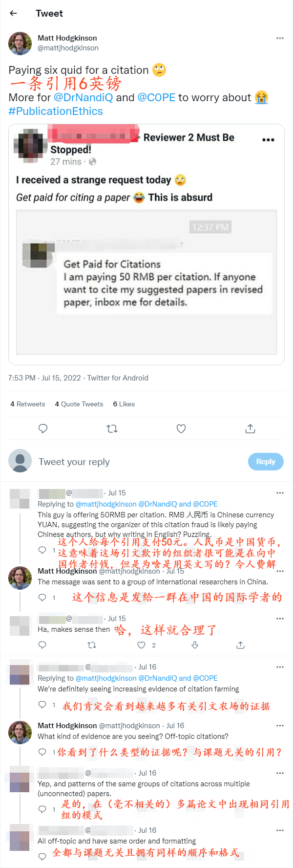293x868 pixels.
Task: Click the blue Reply button
Action: pos(266,462)
